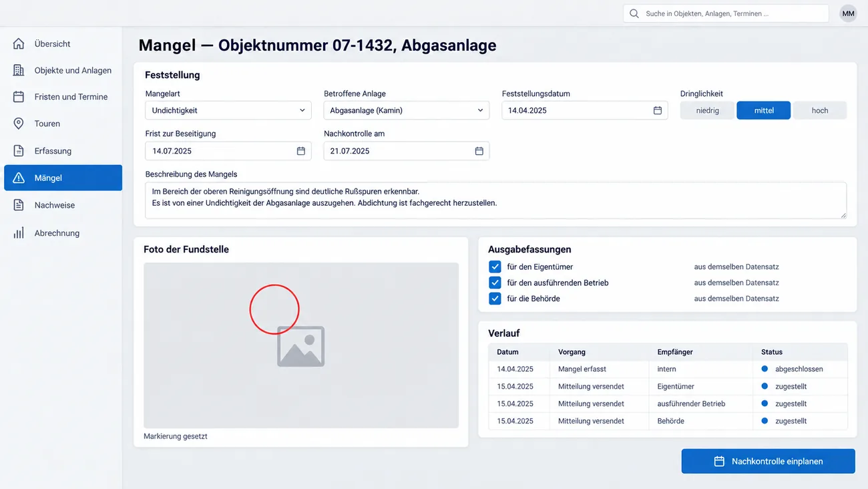Open the Frist zur Beseitigung calendar icon

301,151
